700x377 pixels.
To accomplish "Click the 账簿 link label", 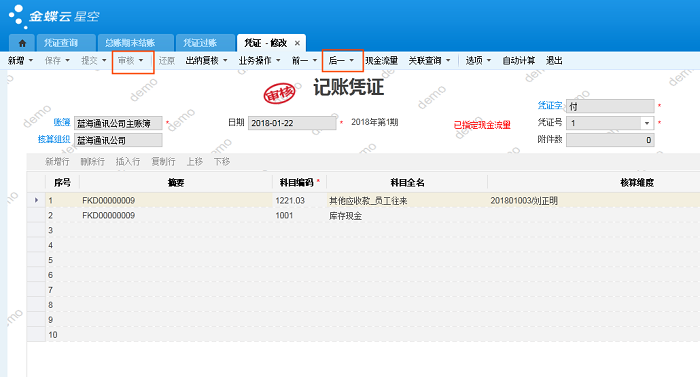I will coord(62,122).
